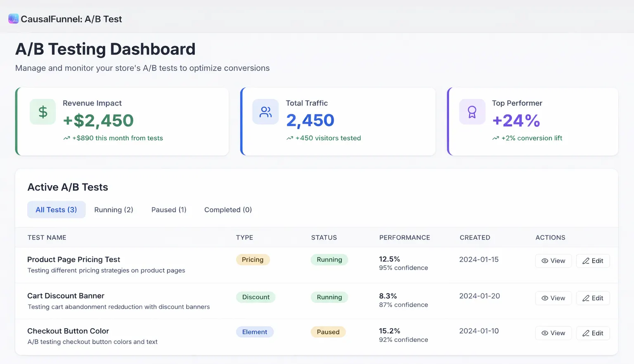Edit the Cart Discount Banner test
Viewport: 634px width, 364px height.
(593, 298)
